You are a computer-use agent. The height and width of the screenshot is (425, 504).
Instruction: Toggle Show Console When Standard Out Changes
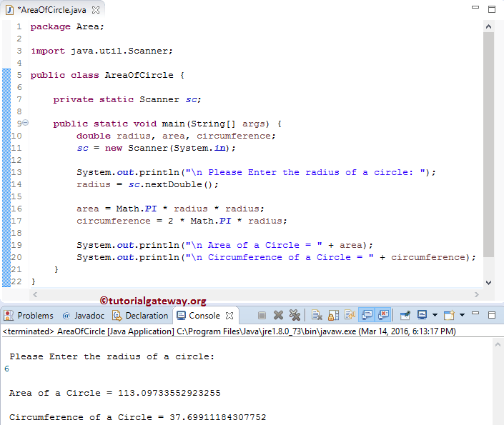367,316
